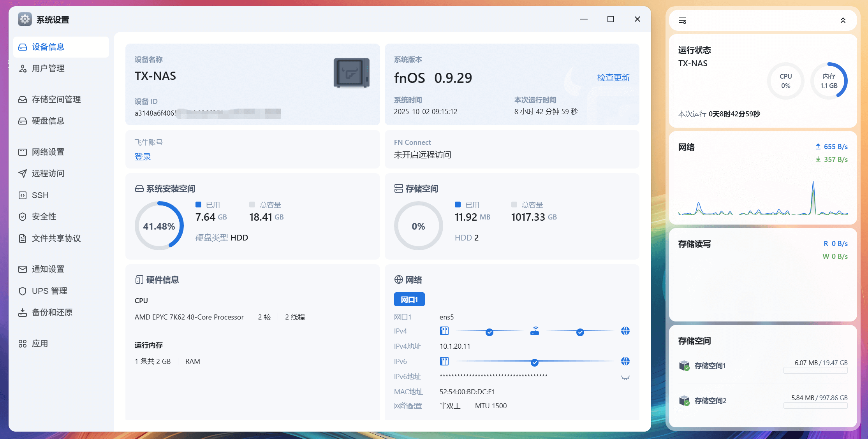Open 存储空间管理 in the sidebar
868x439 pixels.
click(x=56, y=100)
